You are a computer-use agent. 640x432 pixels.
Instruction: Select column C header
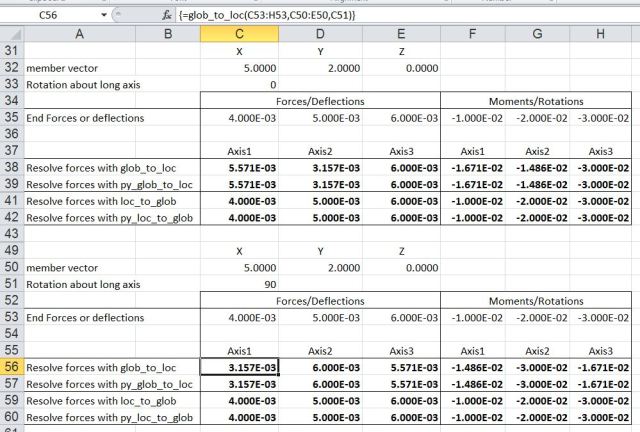pos(239,35)
